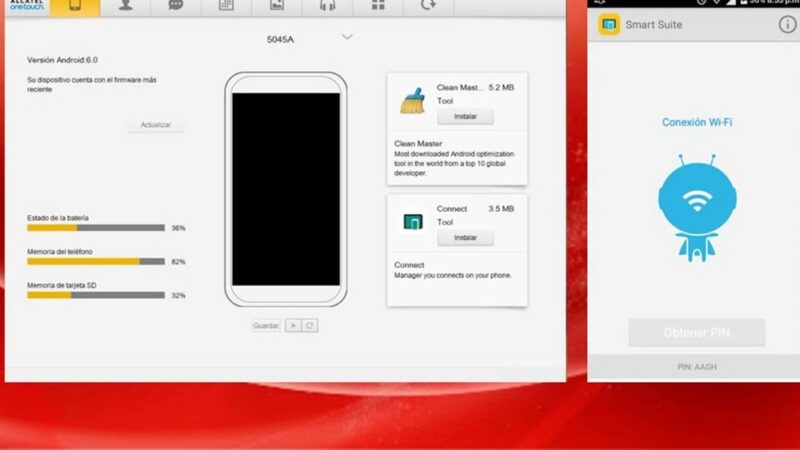Tap Conexión Wi-Fi heading in Smart Suite

pyautogui.click(x=697, y=122)
